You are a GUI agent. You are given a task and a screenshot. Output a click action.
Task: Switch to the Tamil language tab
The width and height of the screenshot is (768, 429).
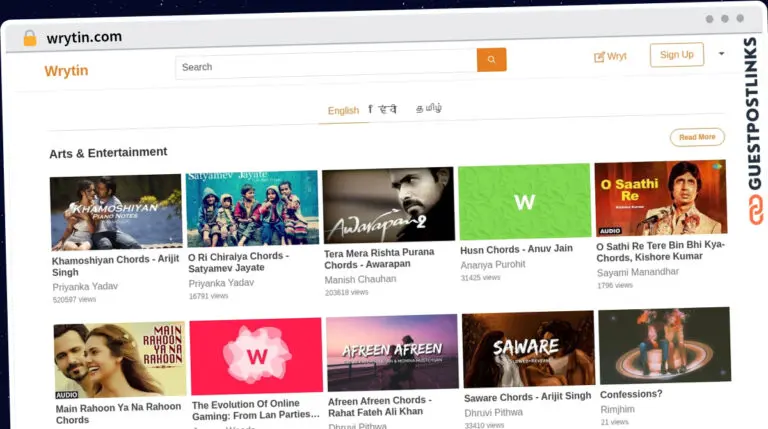point(428,108)
